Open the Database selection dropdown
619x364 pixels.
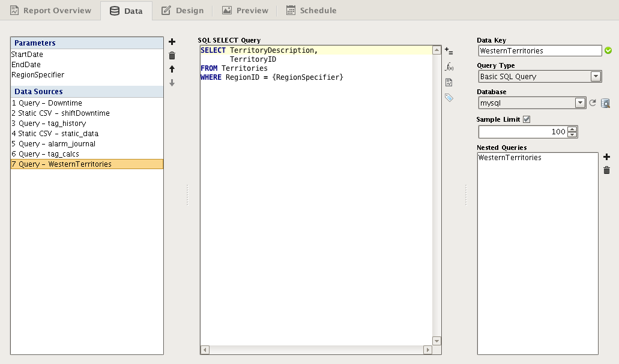pyautogui.click(x=579, y=103)
